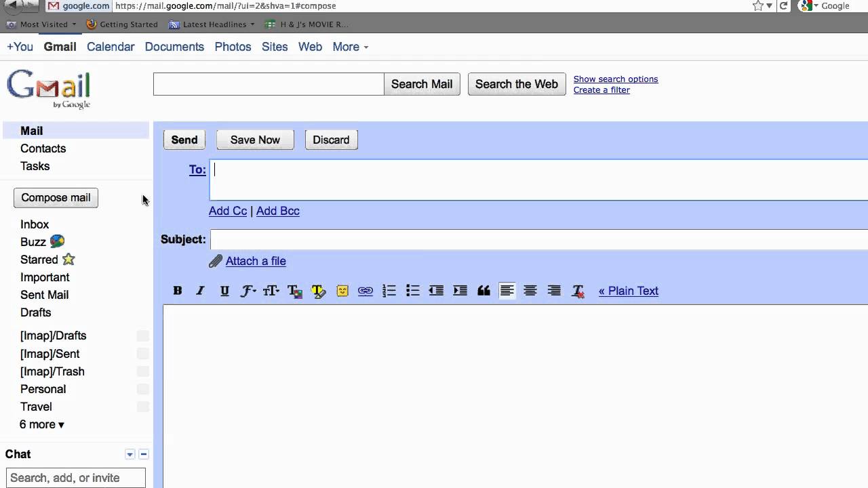Apply italic formatting
The width and height of the screenshot is (868, 488).
pos(200,291)
